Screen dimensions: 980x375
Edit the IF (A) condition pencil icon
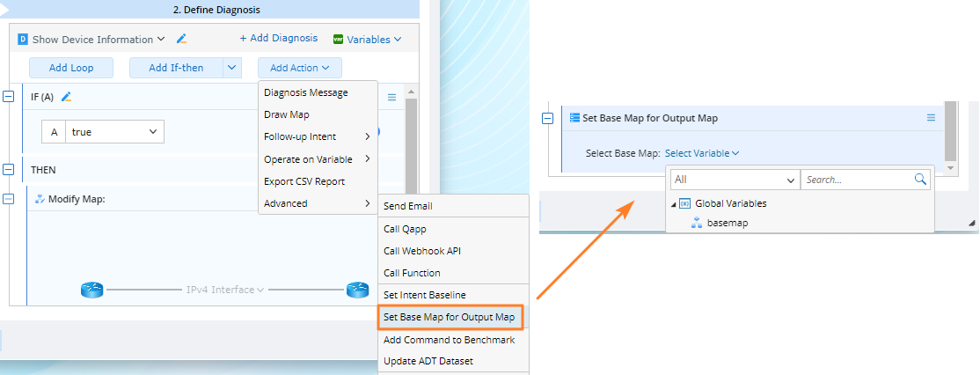pyautogui.click(x=66, y=97)
